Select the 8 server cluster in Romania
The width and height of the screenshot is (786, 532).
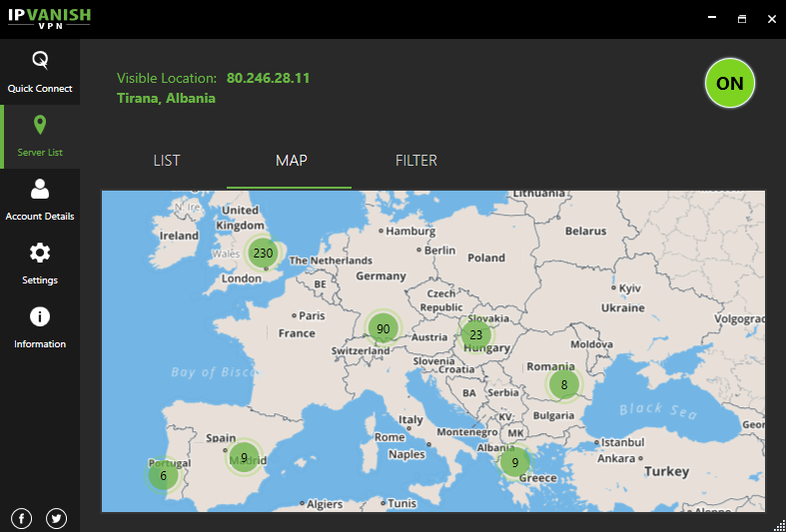[x=564, y=384]
